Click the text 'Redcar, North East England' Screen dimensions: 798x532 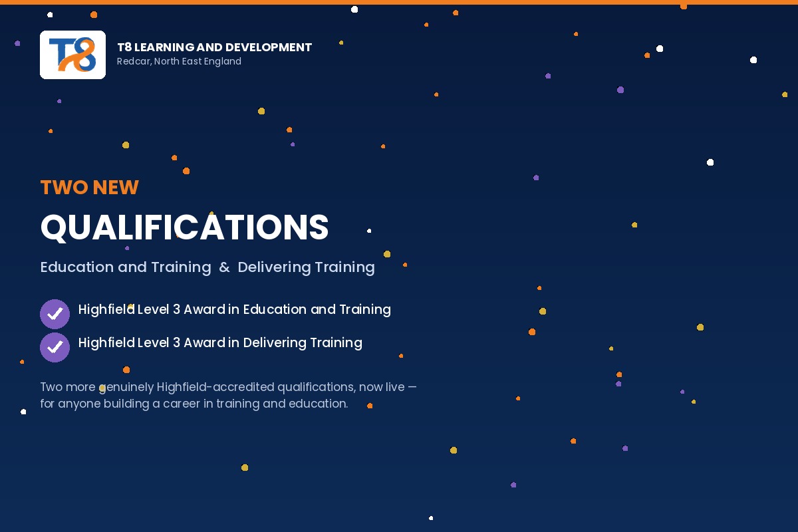coord(179,61)
